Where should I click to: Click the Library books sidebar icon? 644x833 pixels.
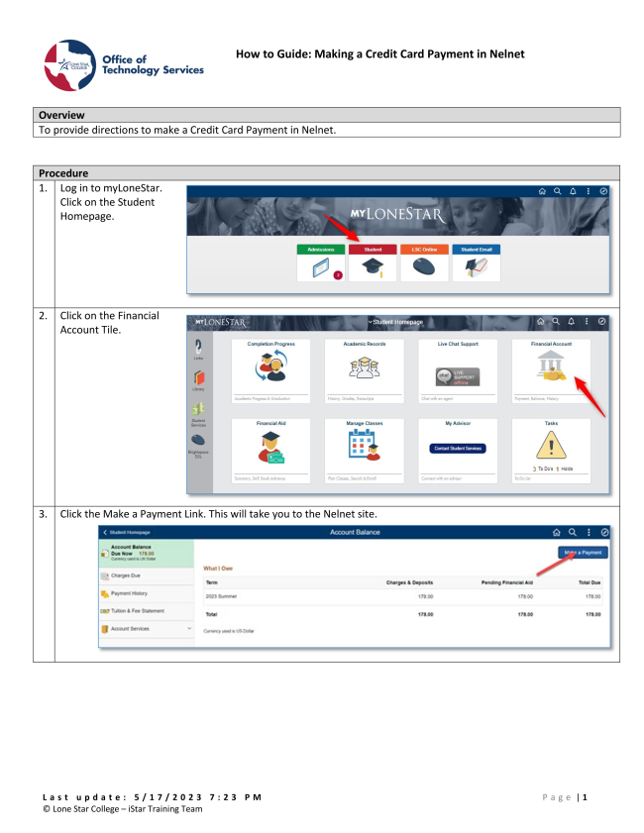point(199,380)
